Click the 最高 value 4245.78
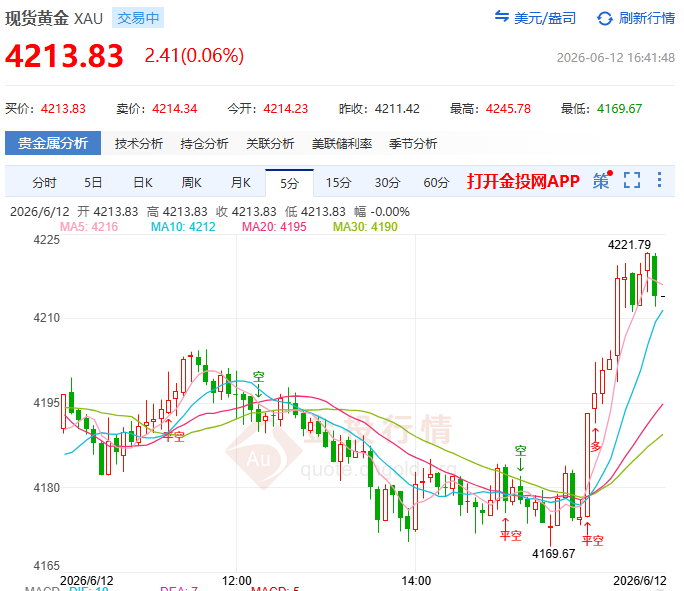The image size is (684, 591). (508, 109)
